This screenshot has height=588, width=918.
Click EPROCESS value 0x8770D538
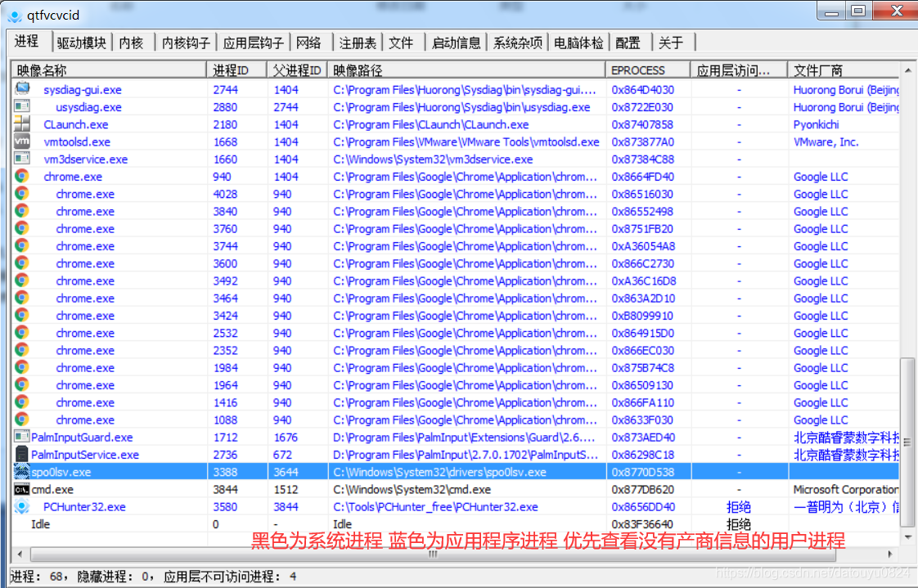[x=643, y=472]
